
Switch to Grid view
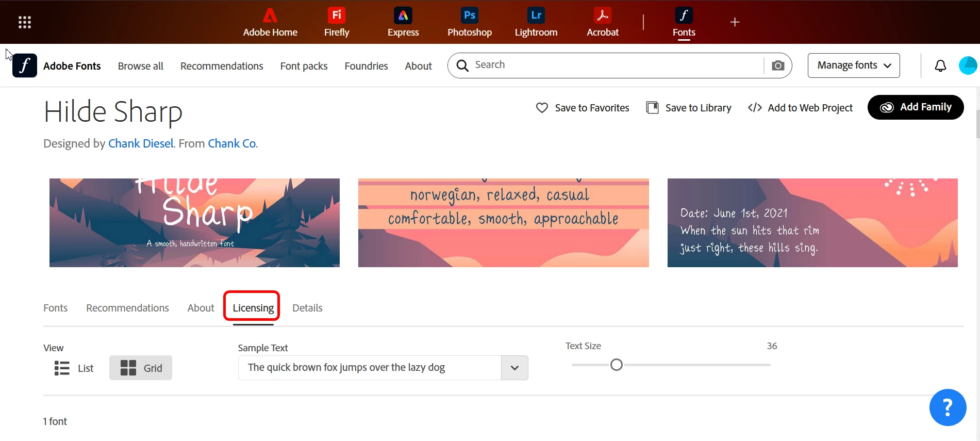pos(141,368)
